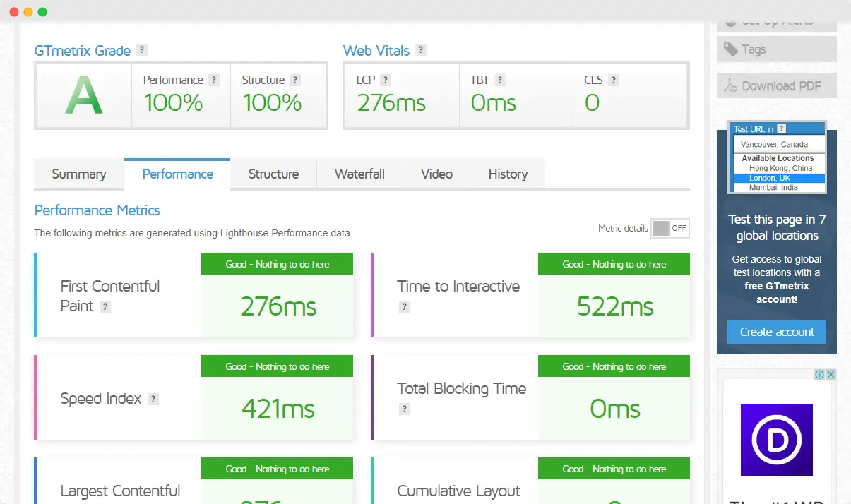This screenshot has height=504, width=851.
Task: Open the Structure score help icon
Action: [x=295, y=80]
